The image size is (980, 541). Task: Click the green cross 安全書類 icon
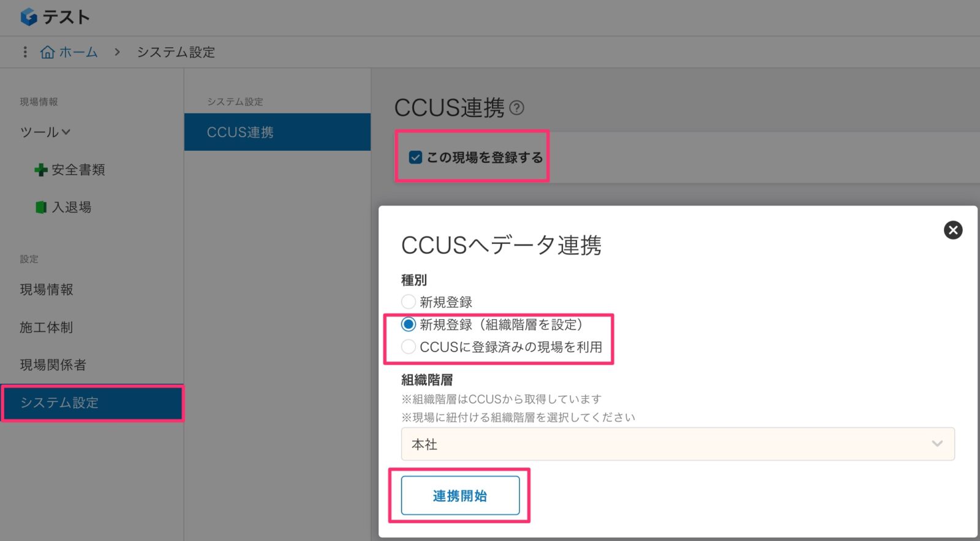click(40, 170)
